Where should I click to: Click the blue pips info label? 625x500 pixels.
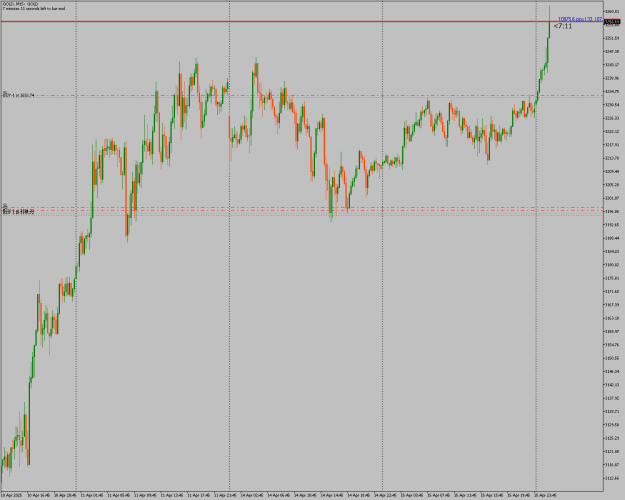pos(580,19)
